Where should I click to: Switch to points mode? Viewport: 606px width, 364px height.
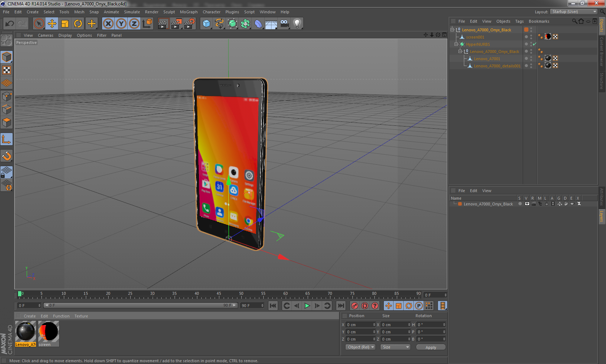click(6, 97)
